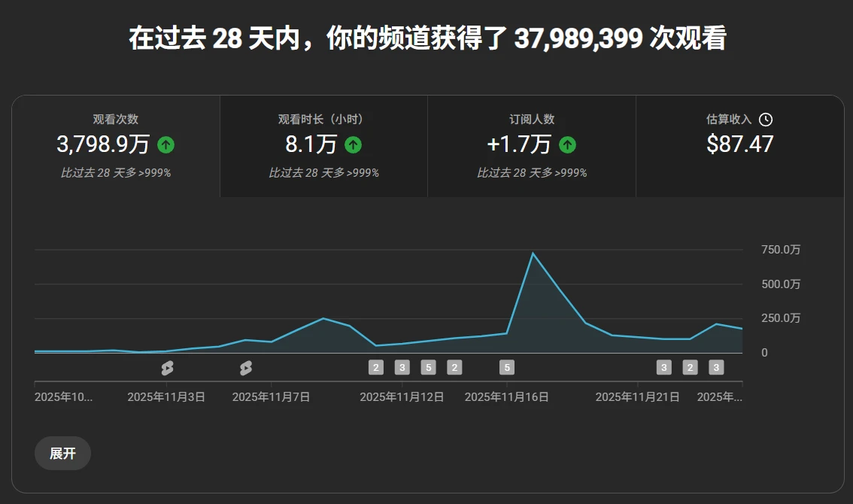Image resolution: width=853 pixels, height=504 pixels.
Task: Click the 2025年11月12日 date axis label
Action: [403, 396]
